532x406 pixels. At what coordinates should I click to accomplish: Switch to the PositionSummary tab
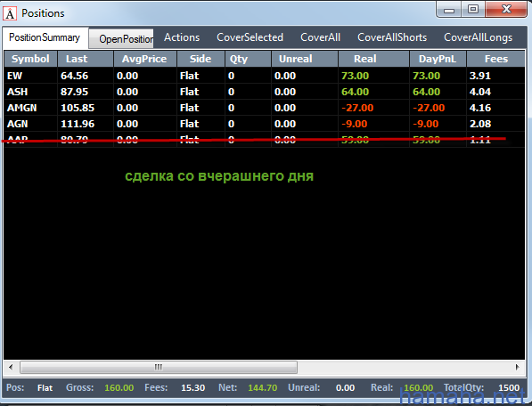click(x=45, y=37)
